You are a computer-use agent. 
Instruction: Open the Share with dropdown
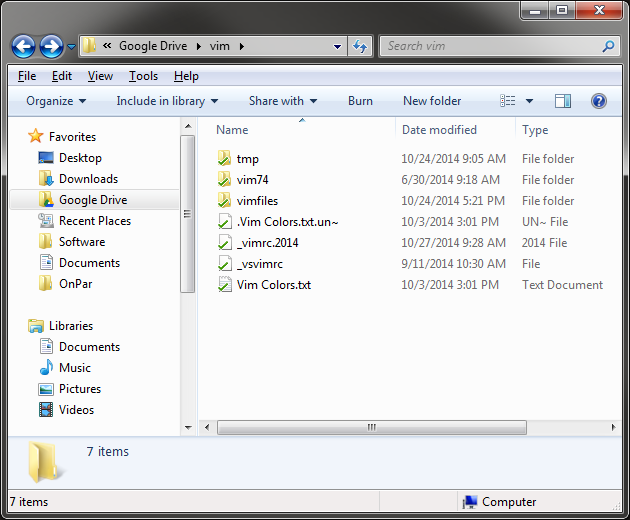point(283,101)
